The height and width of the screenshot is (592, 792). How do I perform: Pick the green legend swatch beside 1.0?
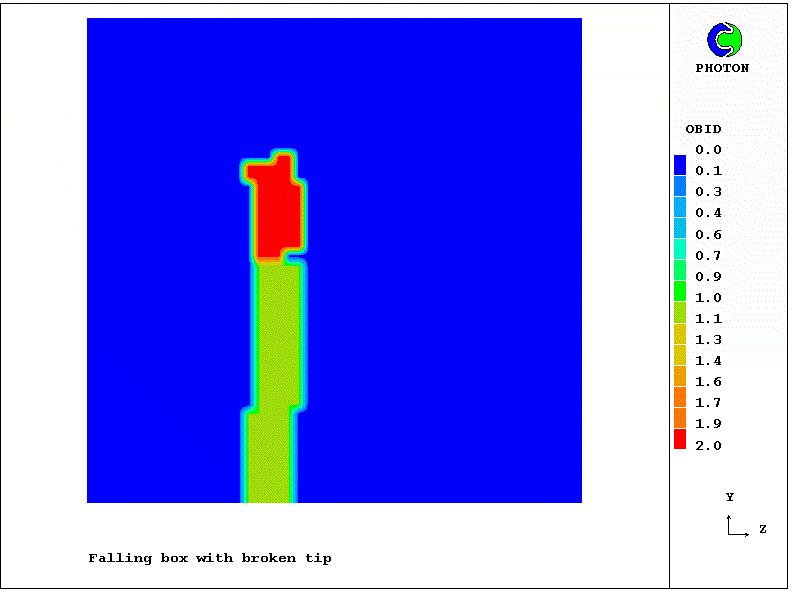click(680, 292)
